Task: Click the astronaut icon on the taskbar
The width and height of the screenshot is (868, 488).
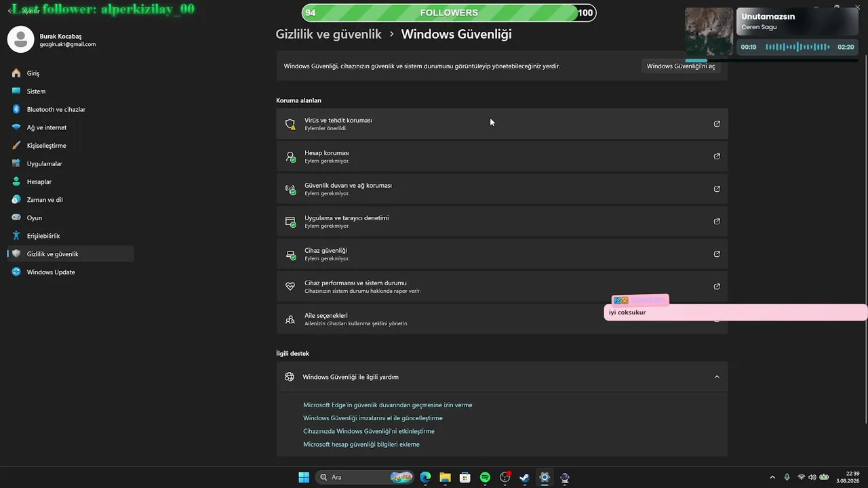Action: pyautogui.click(x=564, y=477)
